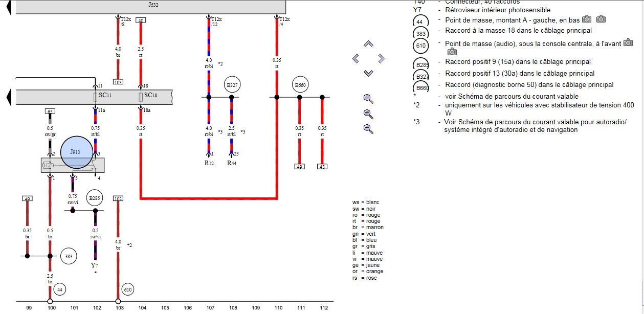Pan the diagram down with the down chevron
This screenshot has width=644, height=314.
tap(368, 73)
